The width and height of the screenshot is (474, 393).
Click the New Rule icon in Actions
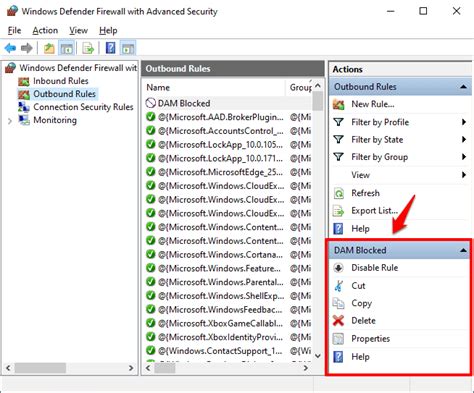(338, 104)
